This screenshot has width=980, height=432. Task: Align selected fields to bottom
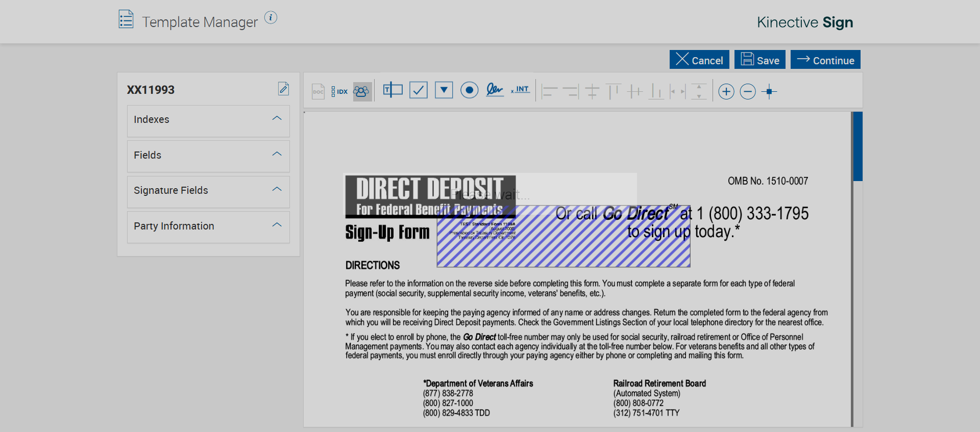[656, 92]
